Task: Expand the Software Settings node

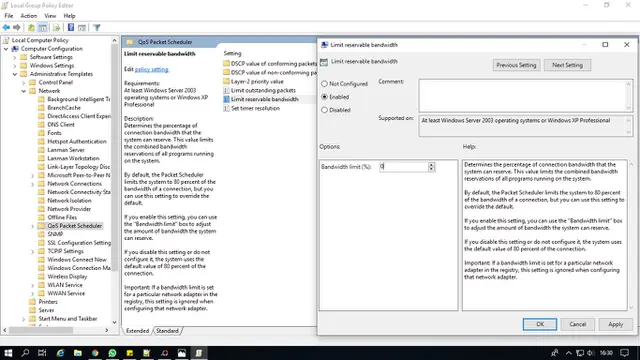Action: [15, 57]
